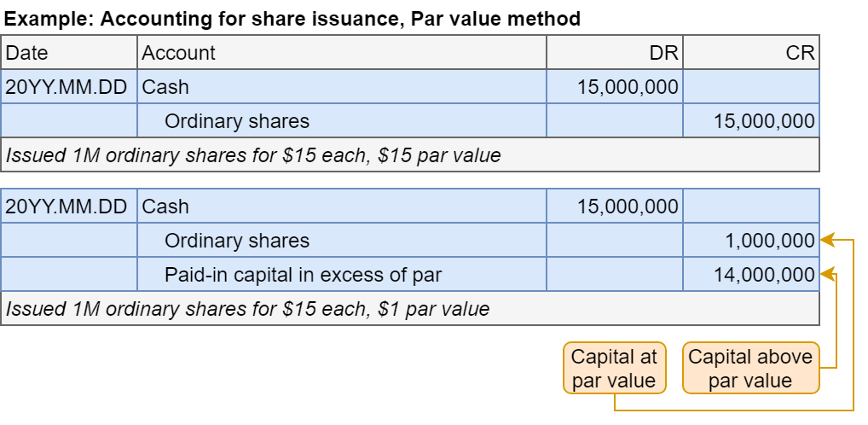
Task: Select the Date header cell
Action: [x=69, y=53]
